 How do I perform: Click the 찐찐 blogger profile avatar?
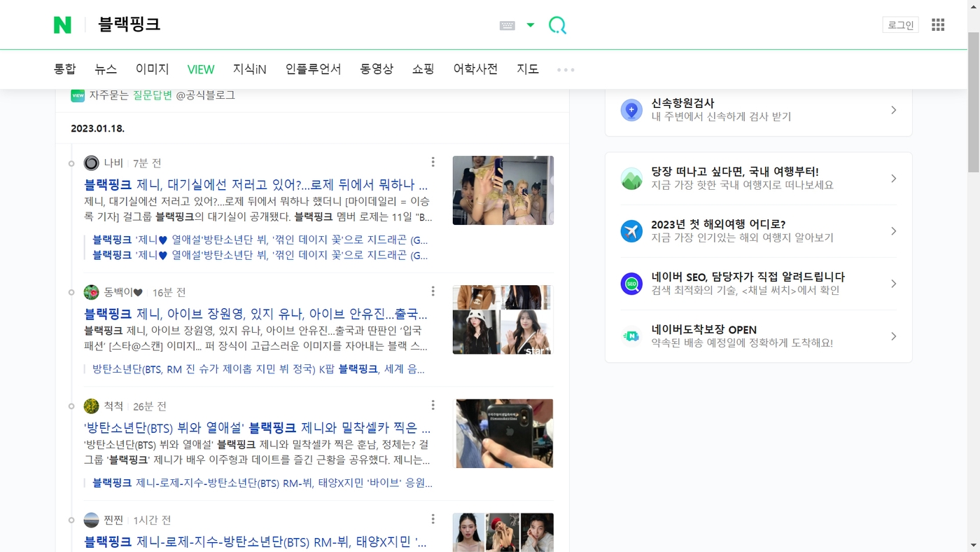tap(92, 520)
